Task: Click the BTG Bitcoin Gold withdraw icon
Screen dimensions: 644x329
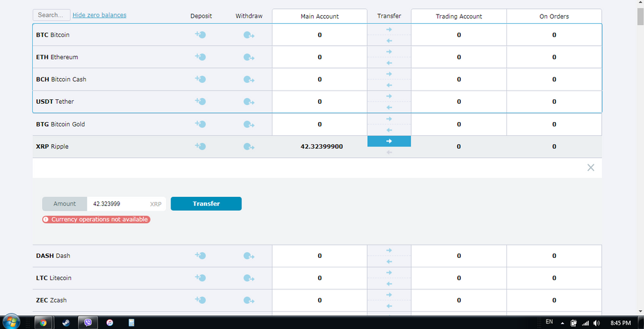Action: [x=248, y=124]
